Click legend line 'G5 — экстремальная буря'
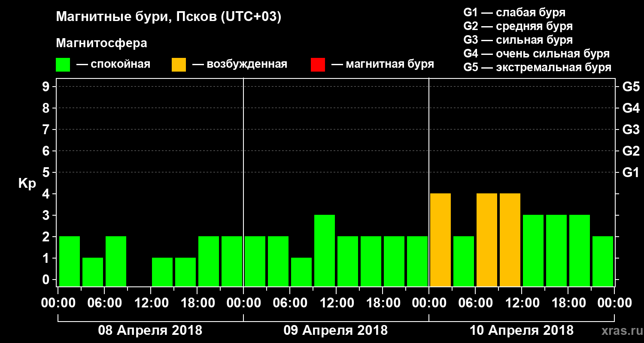The height and width of the screenshot is (343, 644). point(537,67)
